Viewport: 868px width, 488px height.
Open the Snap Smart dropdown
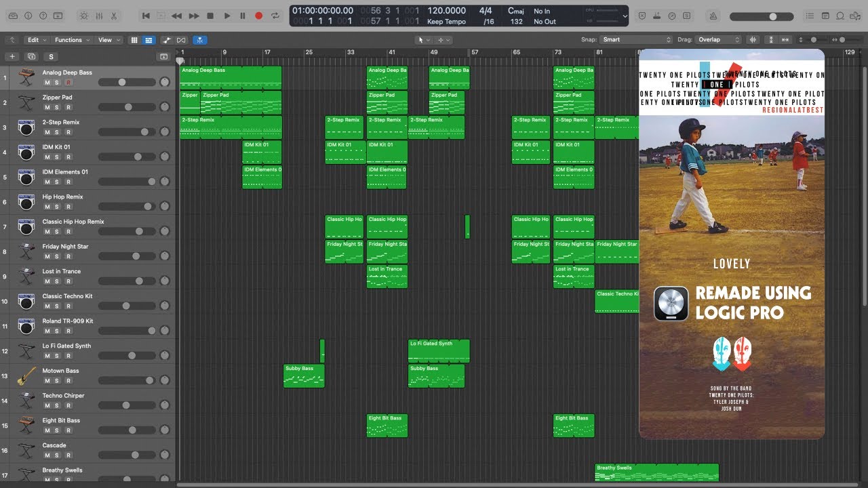[x=637, y=40]
